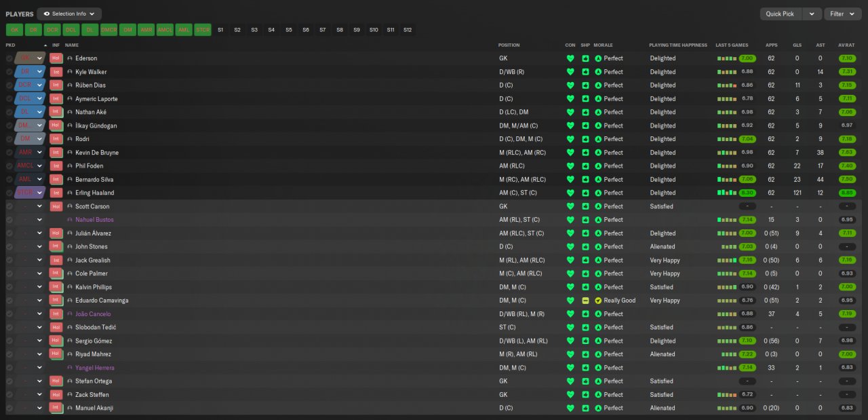Click Aymeric Laporte's condition heart icon
The image size is (868, 420).
(570, 99)
